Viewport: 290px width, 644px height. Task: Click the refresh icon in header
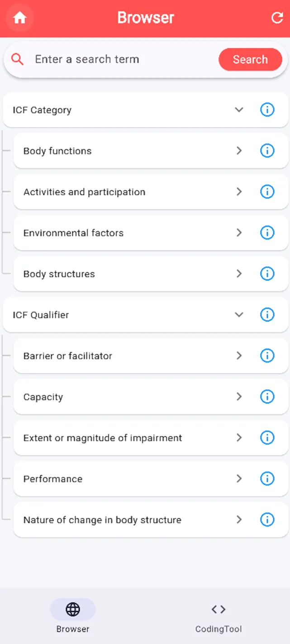pos(276,18)
